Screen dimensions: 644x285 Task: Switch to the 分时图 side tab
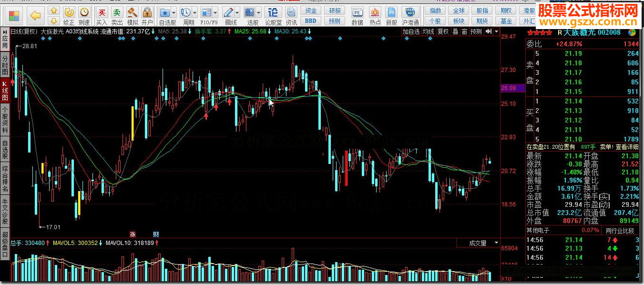(x=5, y=65)
